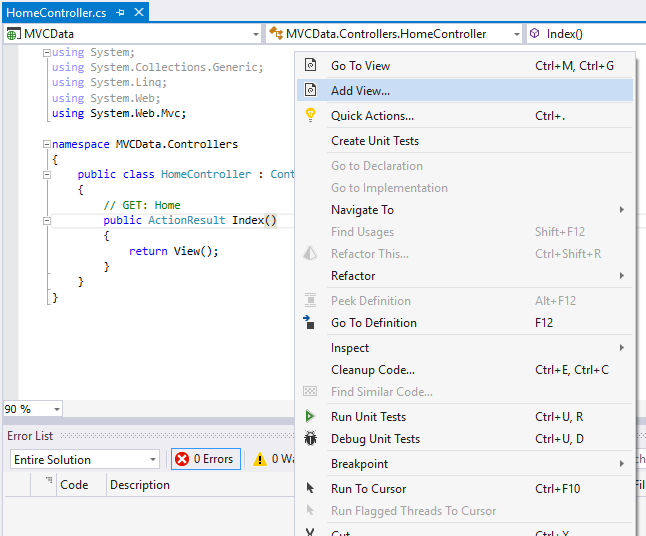Screen dimensions: 646x536
Task: Click the Quick Actions lightbulb icon
Action: 310,116
